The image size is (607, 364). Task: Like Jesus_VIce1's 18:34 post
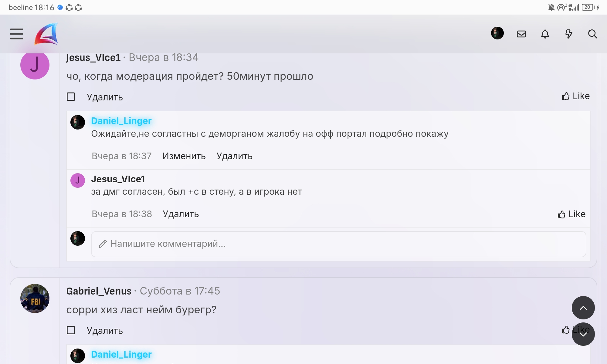click(x=575, y=96)
